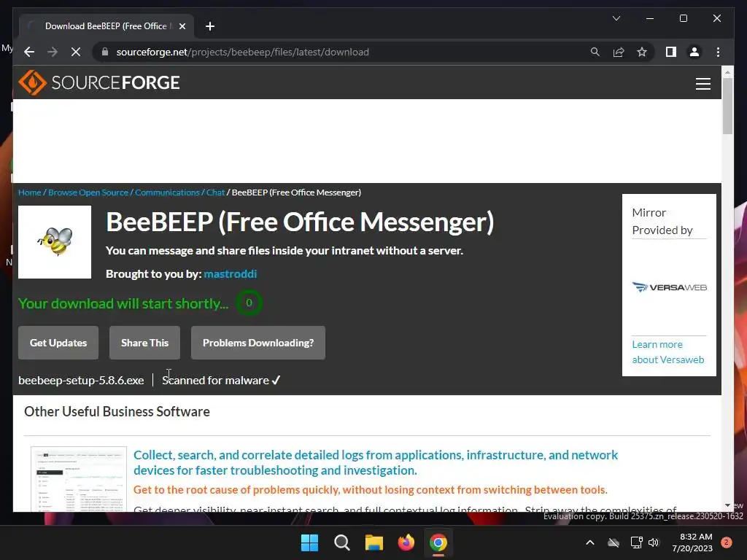Open the volume speaker tray icon
The width and height of the screenshot is (747, 560).
(654, 542)
